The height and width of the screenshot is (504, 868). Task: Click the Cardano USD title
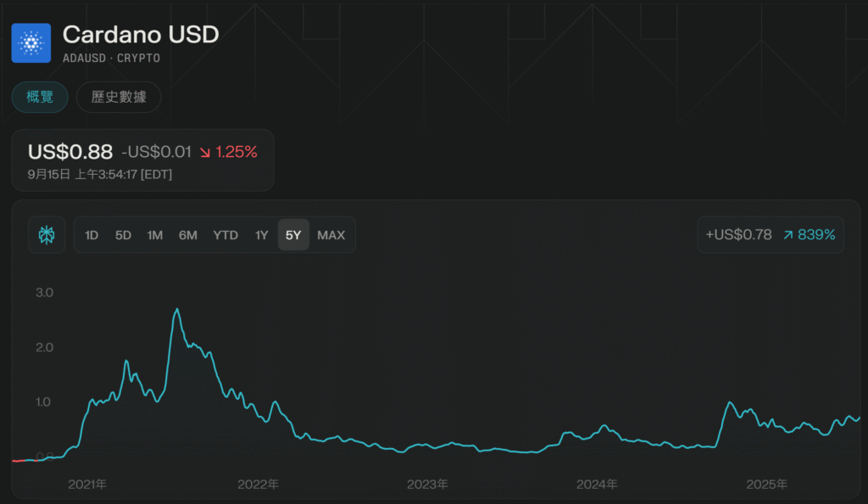point(141,35)
